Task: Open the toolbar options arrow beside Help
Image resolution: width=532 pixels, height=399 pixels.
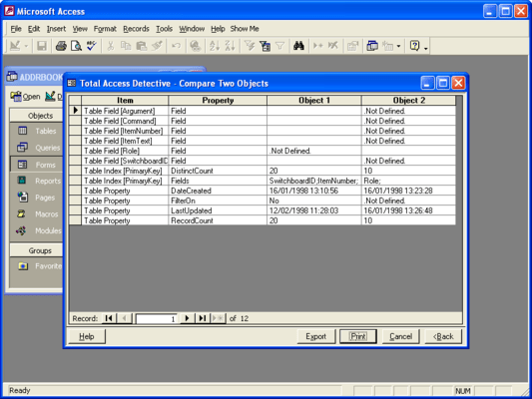Action: tap(425, 47)
